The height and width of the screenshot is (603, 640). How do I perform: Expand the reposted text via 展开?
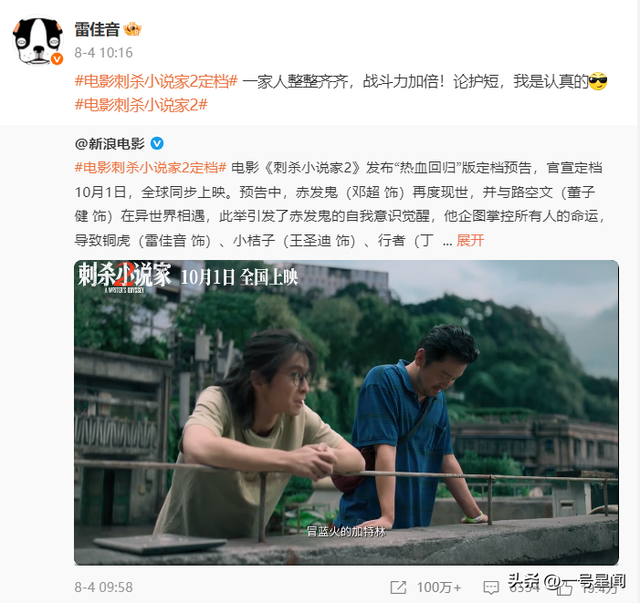pos(470,240)
